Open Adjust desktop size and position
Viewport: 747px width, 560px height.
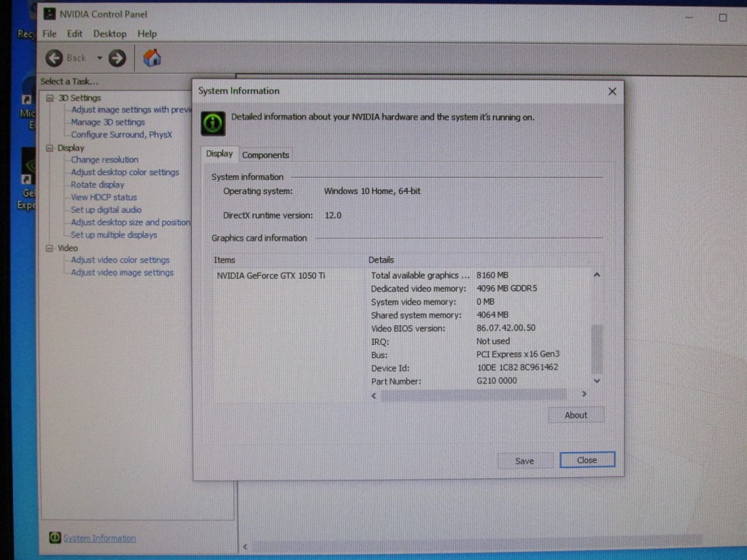(x=130, y=222)
